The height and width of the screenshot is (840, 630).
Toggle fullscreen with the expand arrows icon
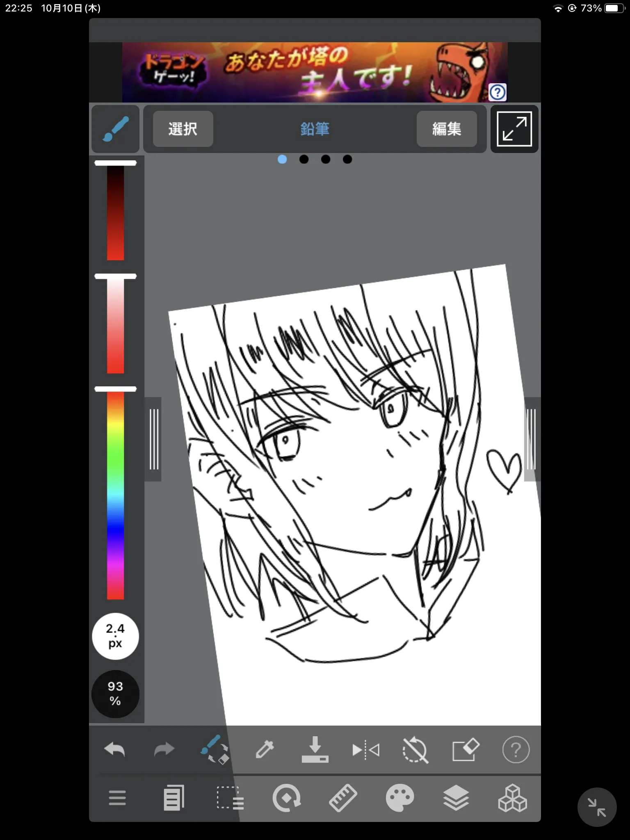pos(514,129)
